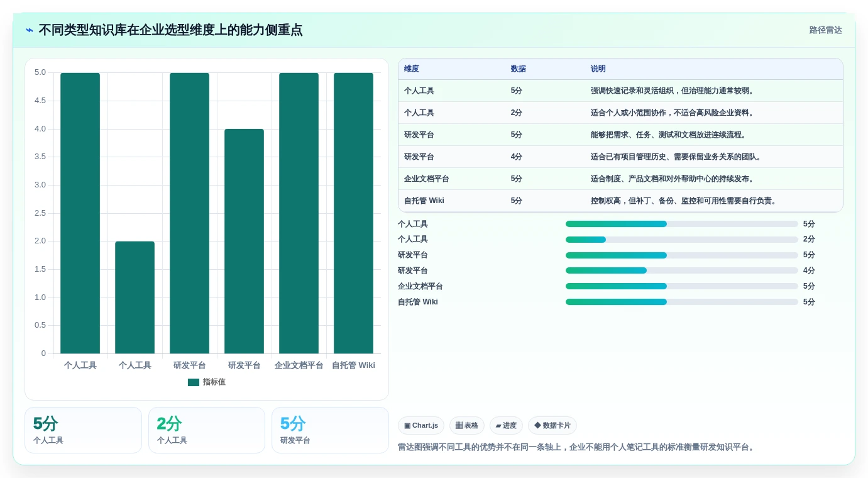Screen dimensions: 868x478
Task: Click the shortest chart bar, 个人工具 at 2.0
Action: pyautogui.click(x=135, y=297)
